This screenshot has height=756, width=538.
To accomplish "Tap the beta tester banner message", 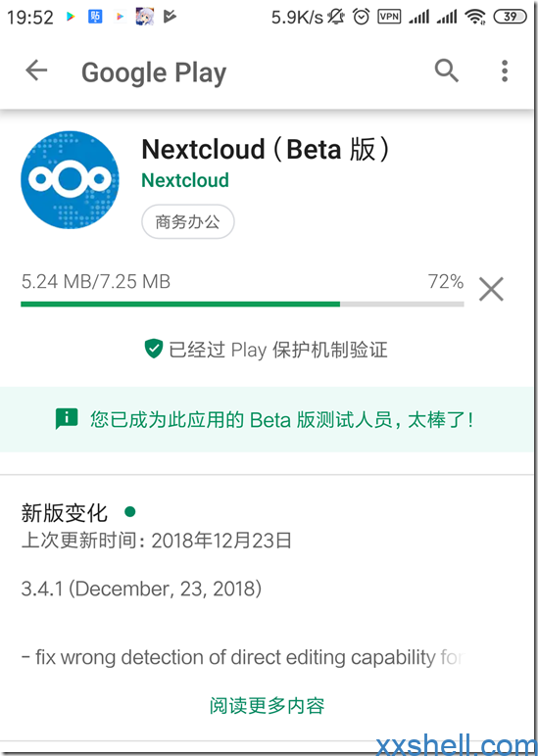I will [281, 419].
